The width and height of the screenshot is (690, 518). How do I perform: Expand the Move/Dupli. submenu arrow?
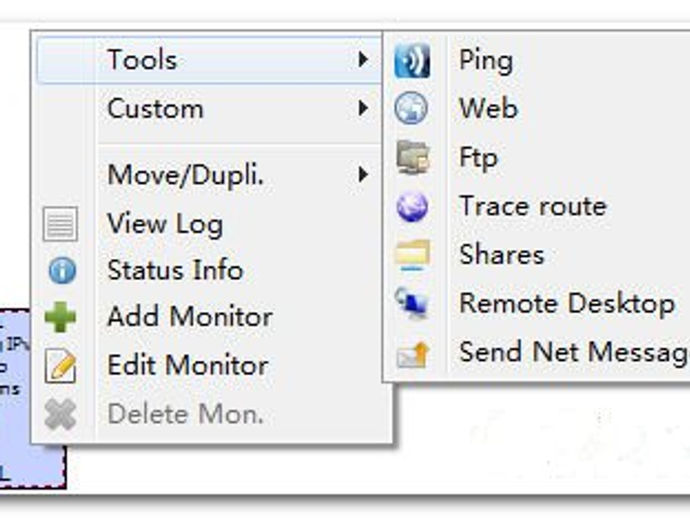click(x=363, y=175)
